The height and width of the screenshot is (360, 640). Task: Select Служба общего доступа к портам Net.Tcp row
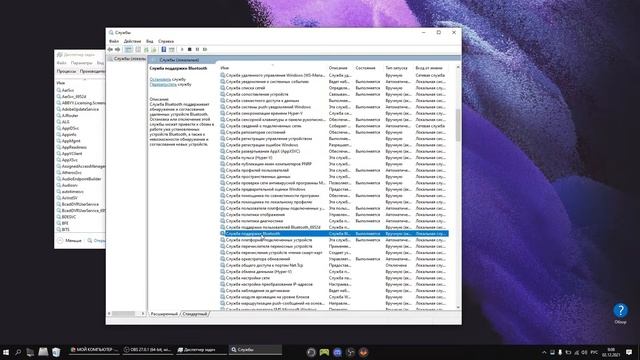[x=334, y=265]
